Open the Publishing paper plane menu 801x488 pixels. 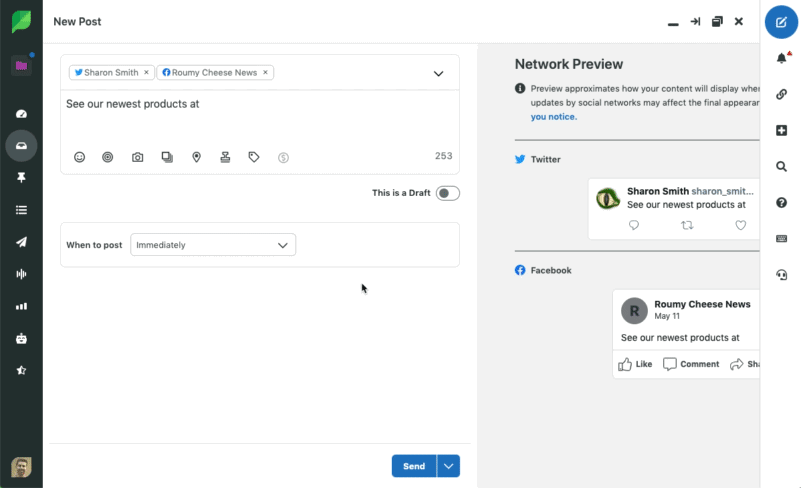[21, 242]
